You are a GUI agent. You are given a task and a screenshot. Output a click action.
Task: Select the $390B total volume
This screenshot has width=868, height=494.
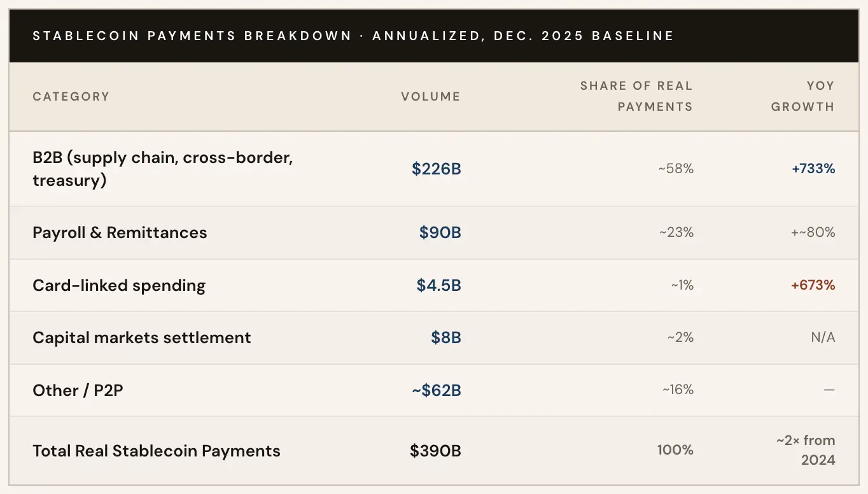pyautogui.click(x=435, y=451)
